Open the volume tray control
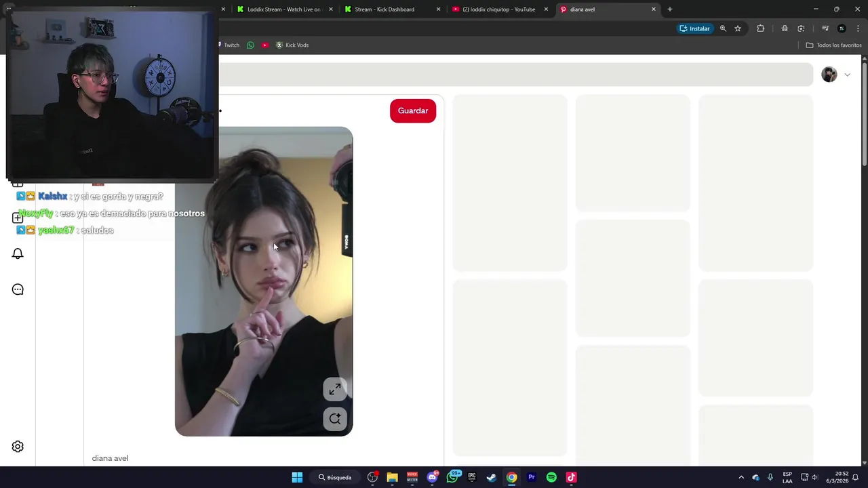The height and width of the screenshot is (488, 868). [814, 477]
